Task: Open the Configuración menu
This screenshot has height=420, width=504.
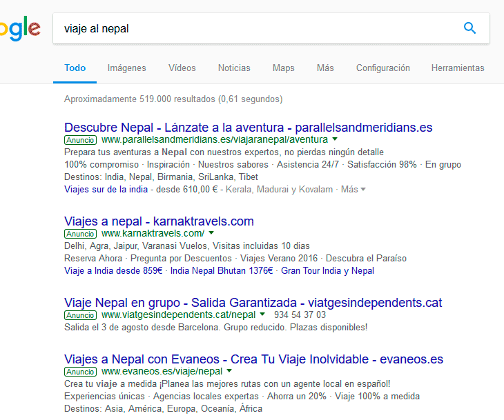Action: [x=382, y=68]
